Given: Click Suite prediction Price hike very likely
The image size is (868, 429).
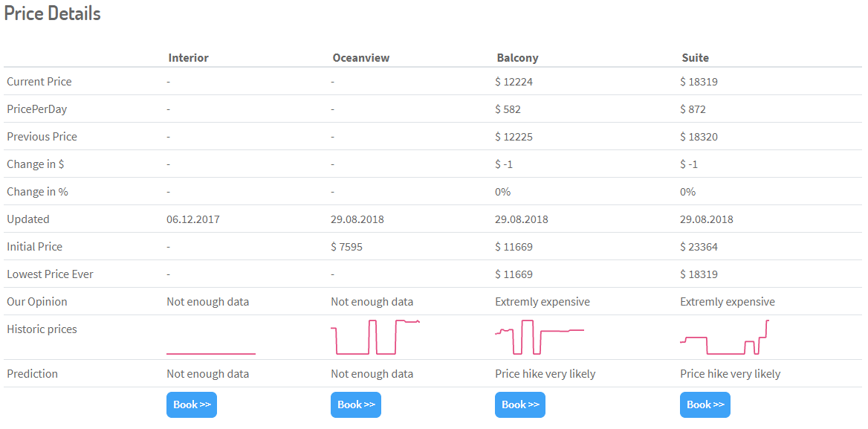Looking at the screenshot, I should [731, 374].
